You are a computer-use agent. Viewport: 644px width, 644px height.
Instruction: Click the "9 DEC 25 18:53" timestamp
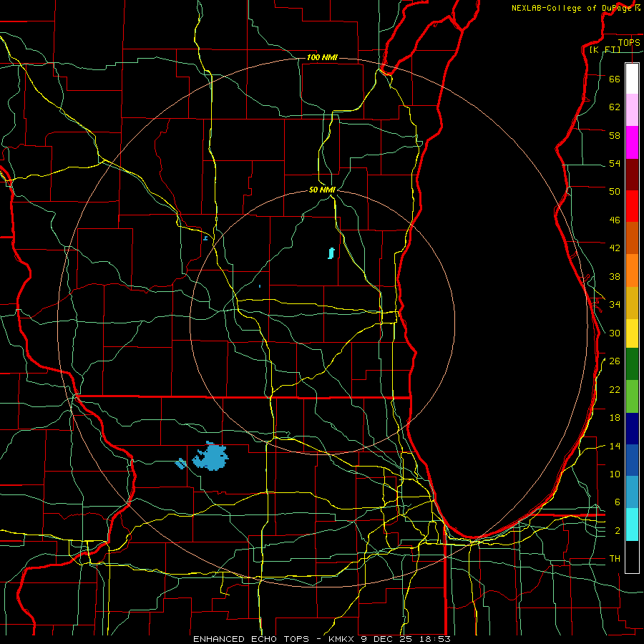406,639
